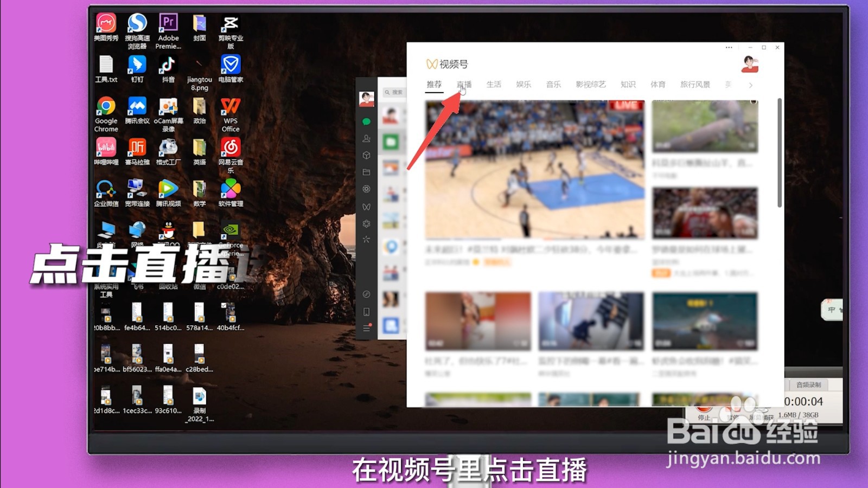Select the 工具.txt file on the desktop
The height and width of the screenshot is (488, 868).
(x=106, y=69)
